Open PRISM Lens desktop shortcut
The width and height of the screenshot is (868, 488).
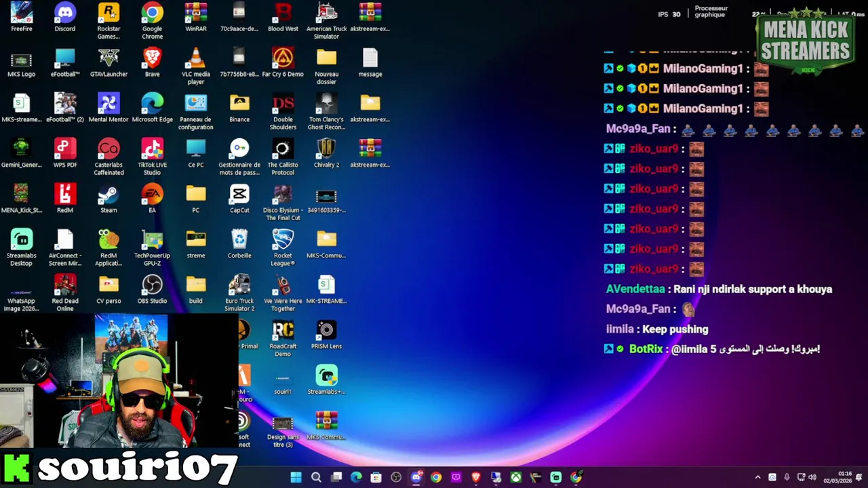click(326, 335)
